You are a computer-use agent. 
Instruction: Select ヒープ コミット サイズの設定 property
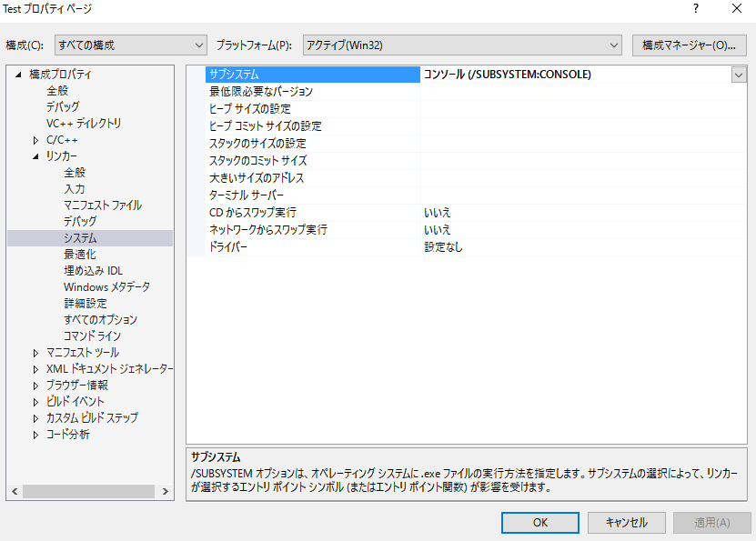pyautogui.click(x=313, y=126)
